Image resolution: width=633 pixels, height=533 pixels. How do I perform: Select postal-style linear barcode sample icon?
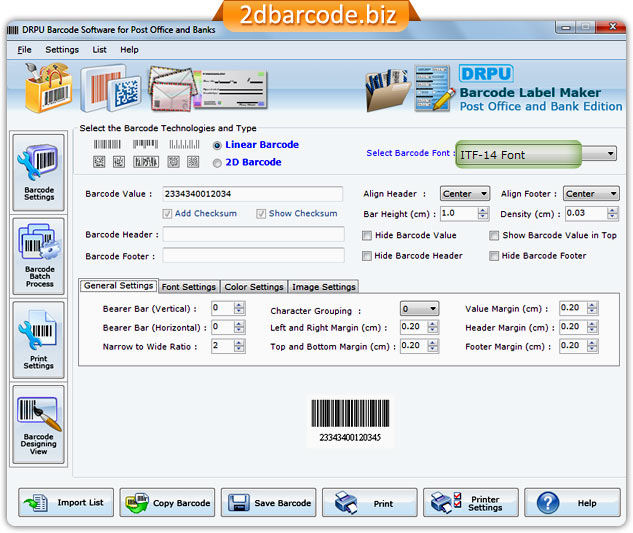184,144
